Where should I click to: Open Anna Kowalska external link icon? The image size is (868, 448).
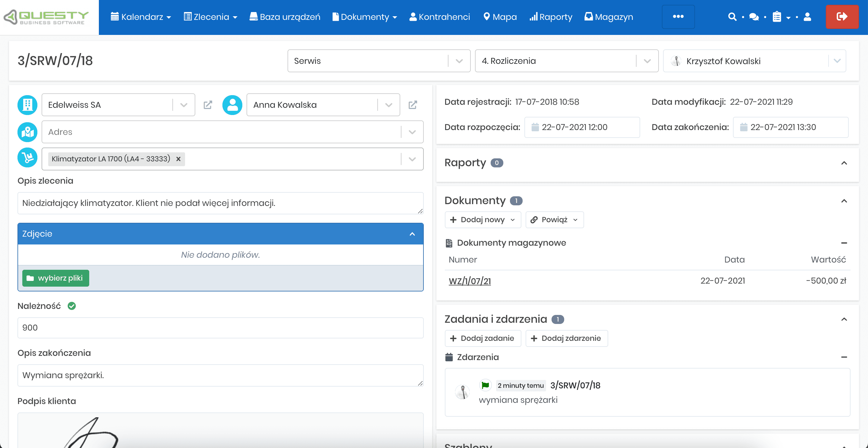pyautogui.click(x=413, y=105)
